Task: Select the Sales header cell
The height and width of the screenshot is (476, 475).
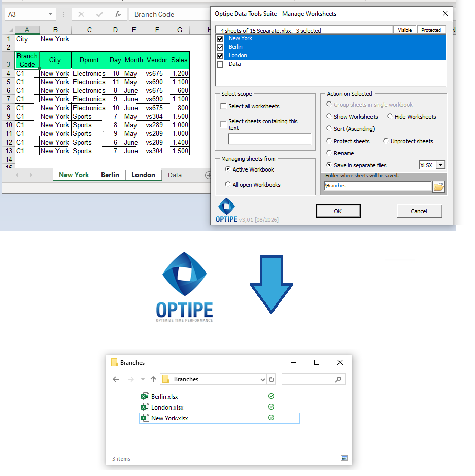Action: [179, 60]
